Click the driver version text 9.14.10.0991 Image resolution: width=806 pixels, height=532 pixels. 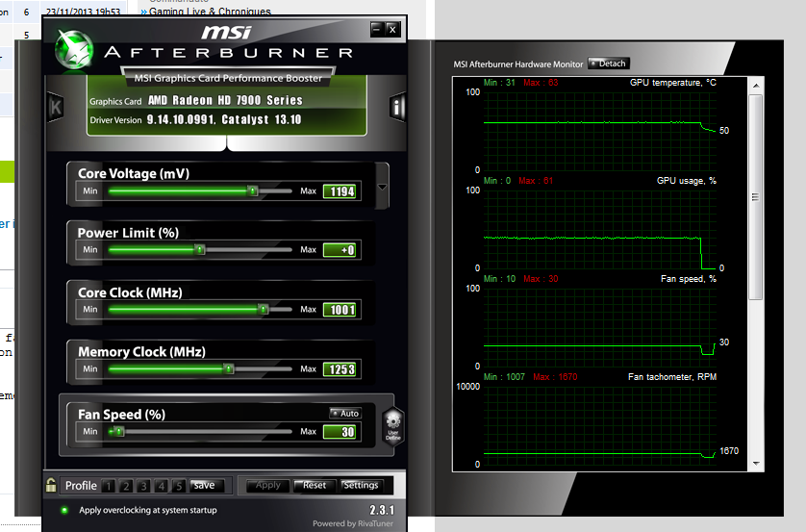click(181, 119)
